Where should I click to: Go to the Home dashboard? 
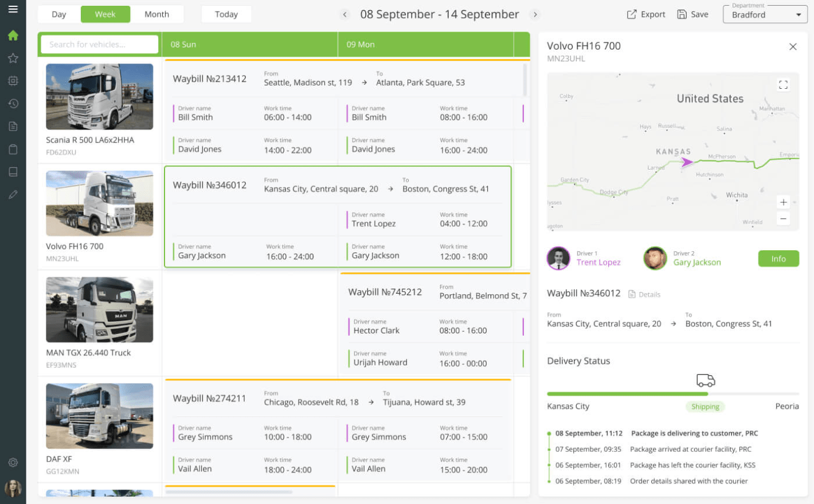(13, 36)
